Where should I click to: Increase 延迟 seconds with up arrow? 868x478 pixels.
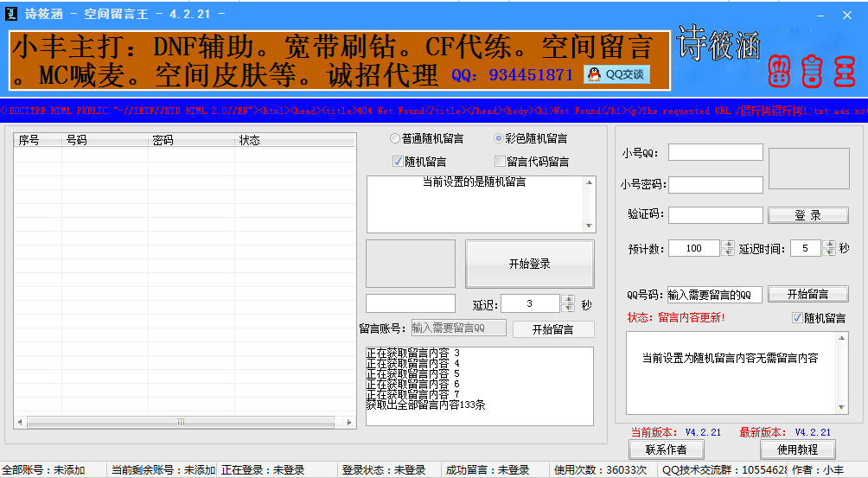coord(568,299)
